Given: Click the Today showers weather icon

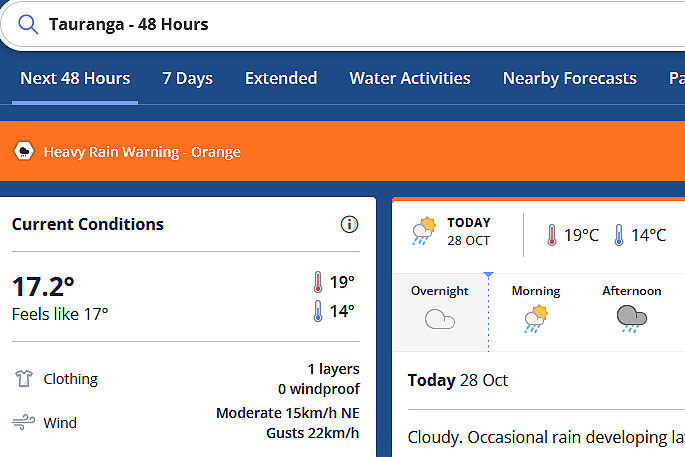Looking at the screenshot, I should point(424,231).
